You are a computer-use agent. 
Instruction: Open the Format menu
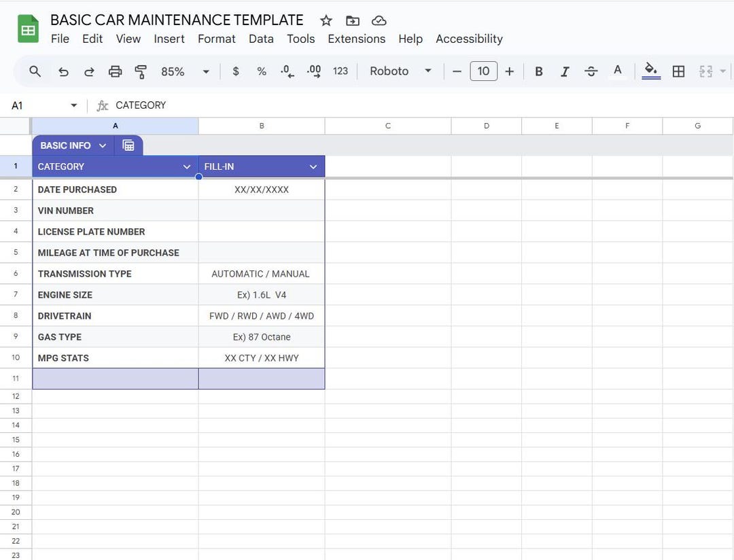tap(216, 39)
